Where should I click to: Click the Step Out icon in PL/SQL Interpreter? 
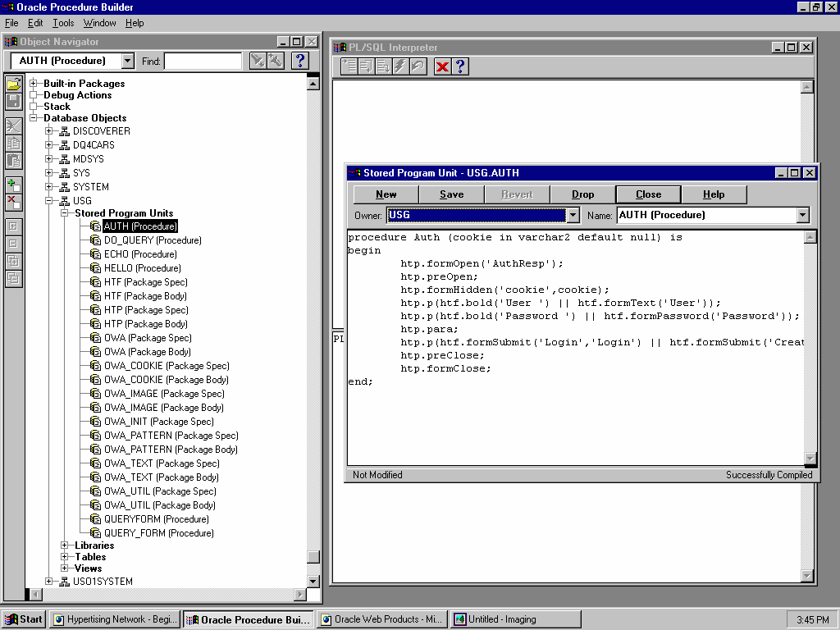coord(384,66)
